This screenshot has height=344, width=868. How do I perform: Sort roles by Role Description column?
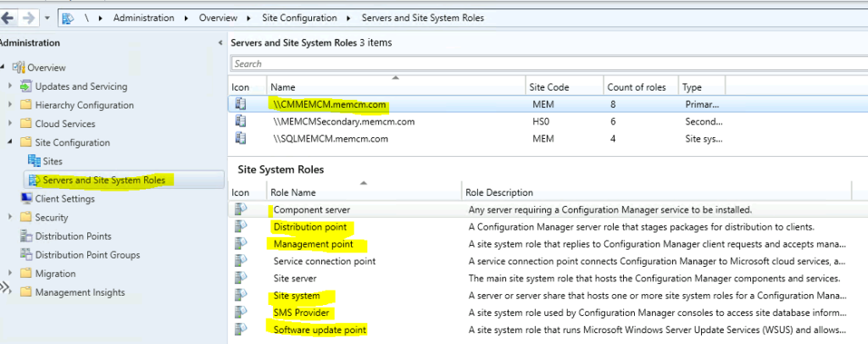tap(657, 192)
